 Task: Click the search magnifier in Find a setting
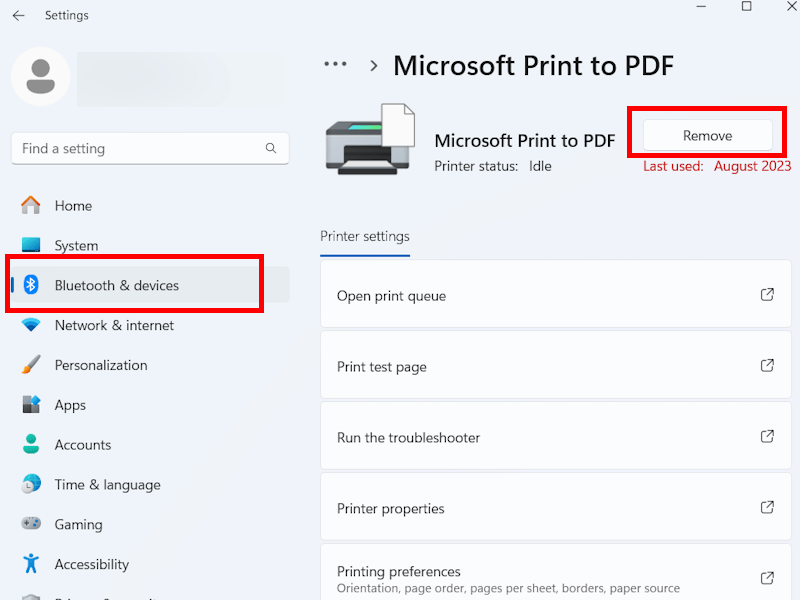pos(270,148)
